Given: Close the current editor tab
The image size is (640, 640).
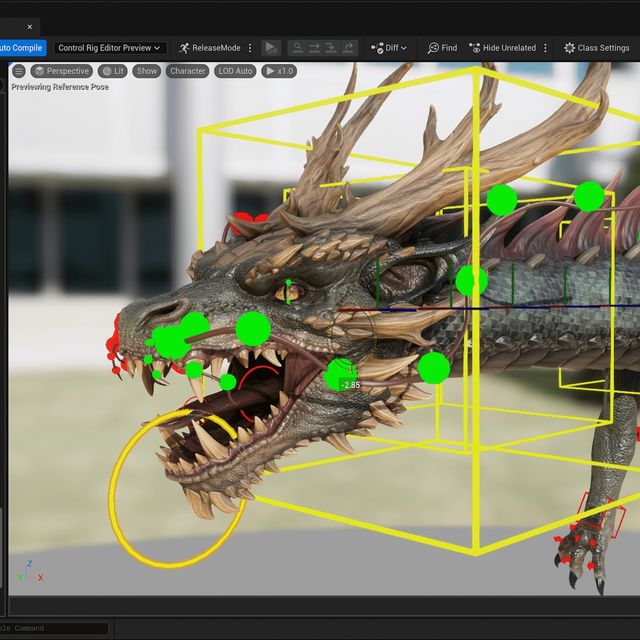Looking at the screenshot, I should point(29,26).
